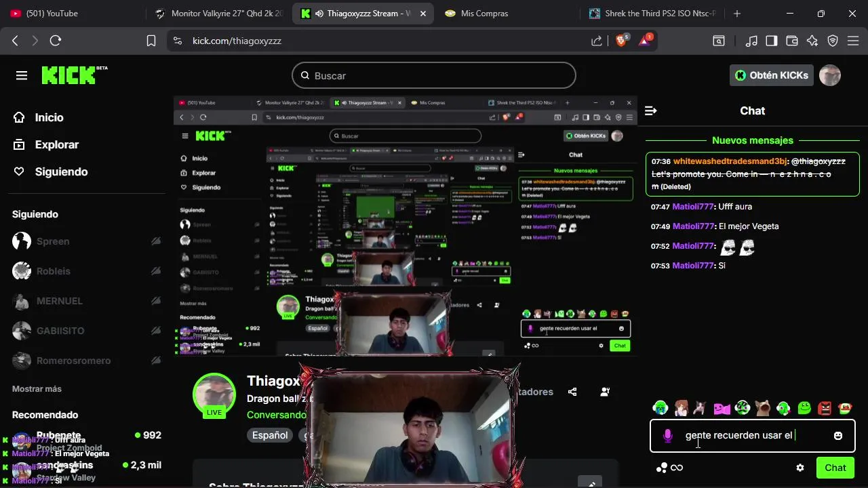The height and width of the screenshot is (488, 868).
Task: Open the Brave Wallet icon
Action: click(x=791, y=41)
